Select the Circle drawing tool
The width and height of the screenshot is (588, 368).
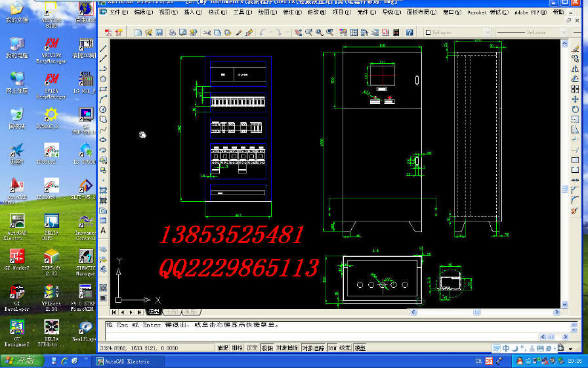[x=104, y=109]
